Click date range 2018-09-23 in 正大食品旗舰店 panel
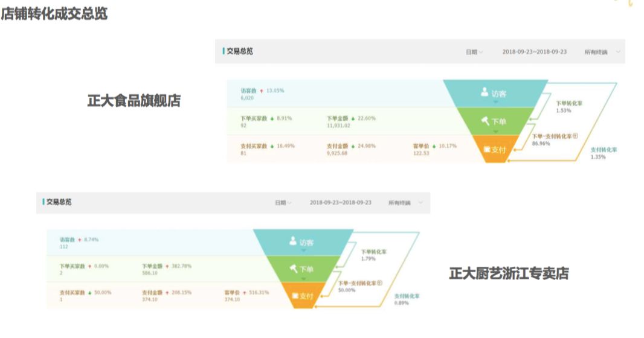The width and height of the screenshot is (644, 338). pos(534,52)
